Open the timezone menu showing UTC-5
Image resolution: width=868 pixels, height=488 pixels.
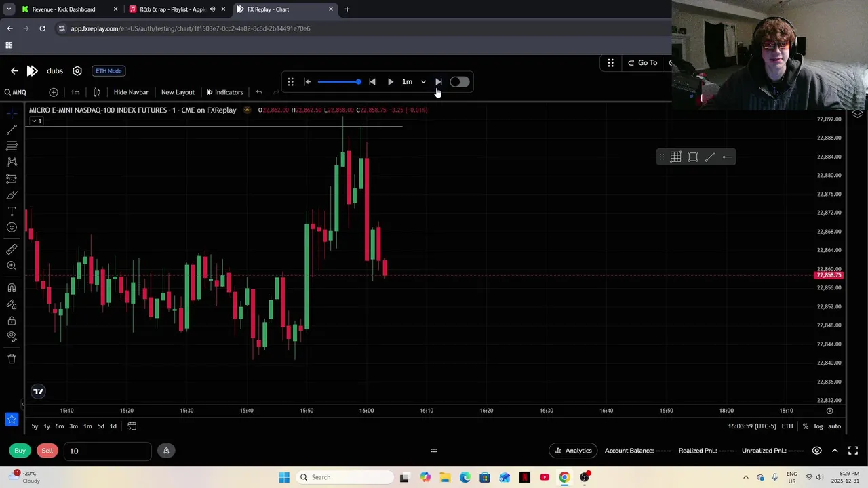(x=752, y=426)
